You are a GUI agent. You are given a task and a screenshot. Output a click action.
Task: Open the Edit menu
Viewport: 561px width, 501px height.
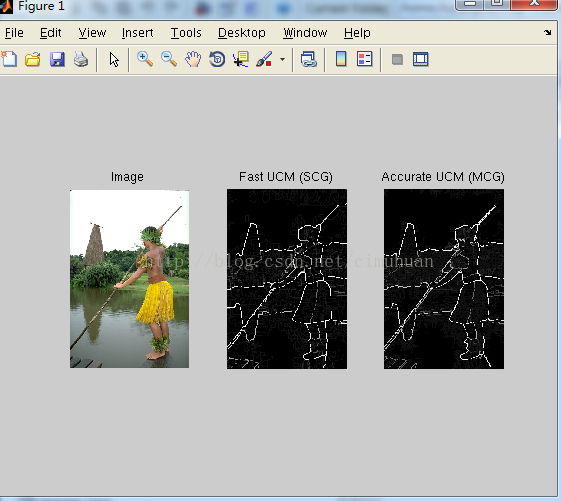click(x=50, y=33)
